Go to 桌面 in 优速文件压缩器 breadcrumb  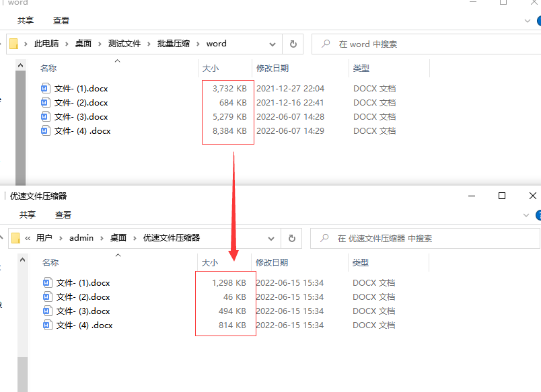pos(118,238)
